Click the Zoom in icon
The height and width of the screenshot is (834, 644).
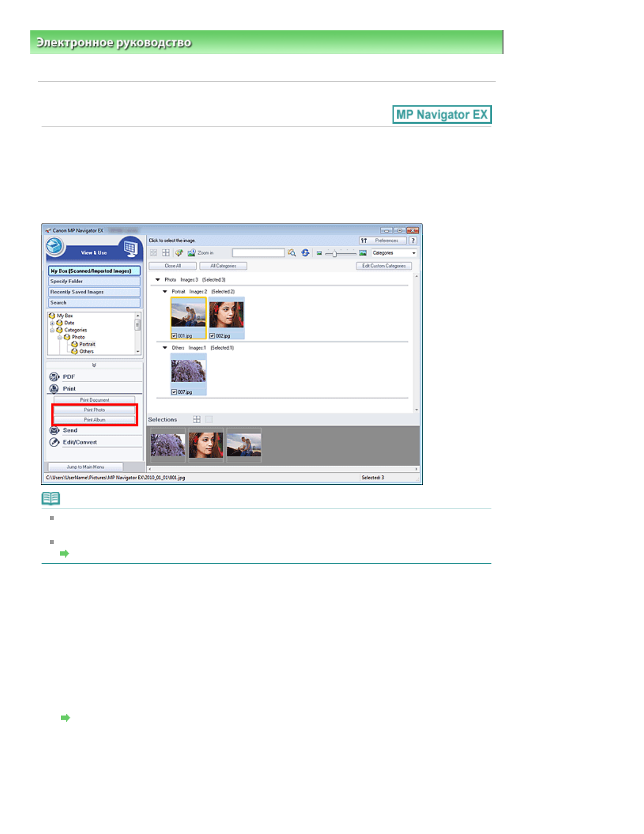coord(192,253)
